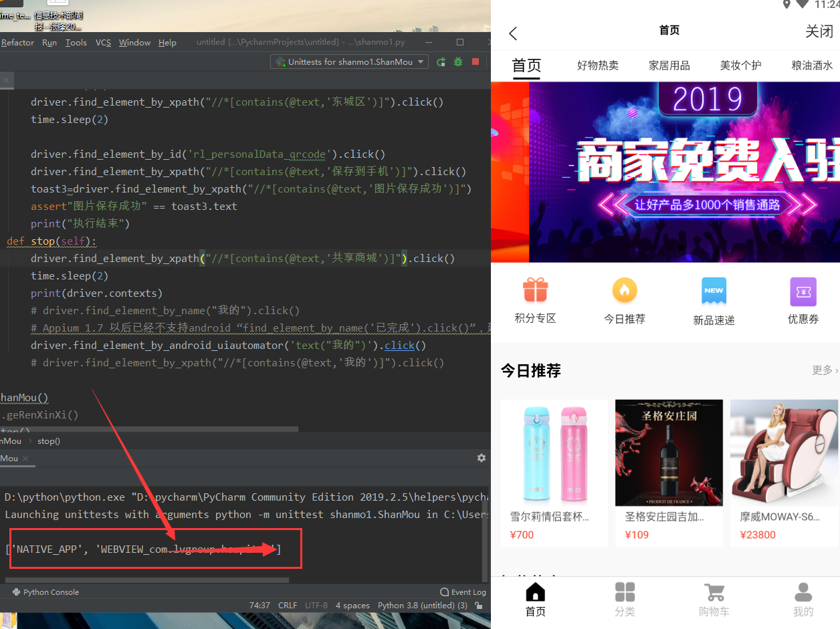Tap the 新品速递 NEW icon

click(714, 291)
